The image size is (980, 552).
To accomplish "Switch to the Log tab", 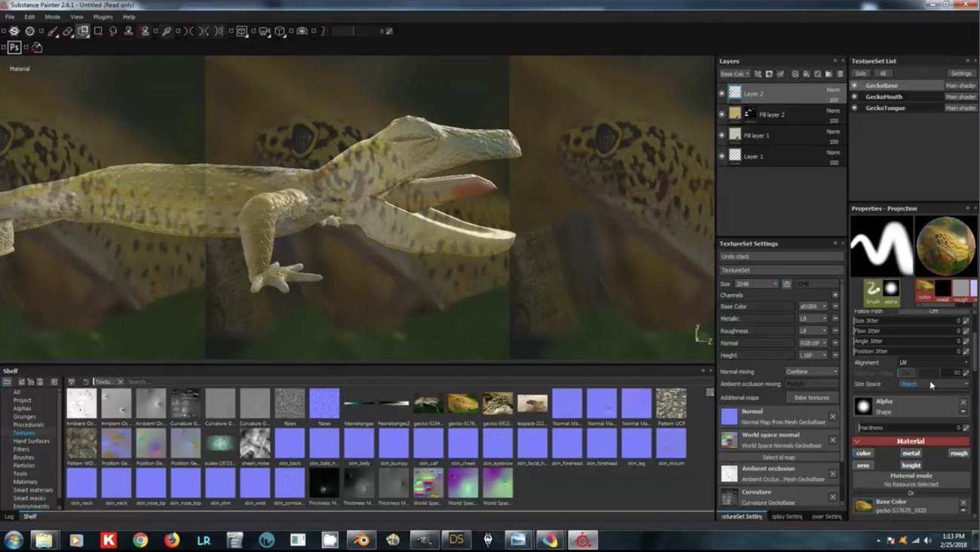I will click(9, 517).
